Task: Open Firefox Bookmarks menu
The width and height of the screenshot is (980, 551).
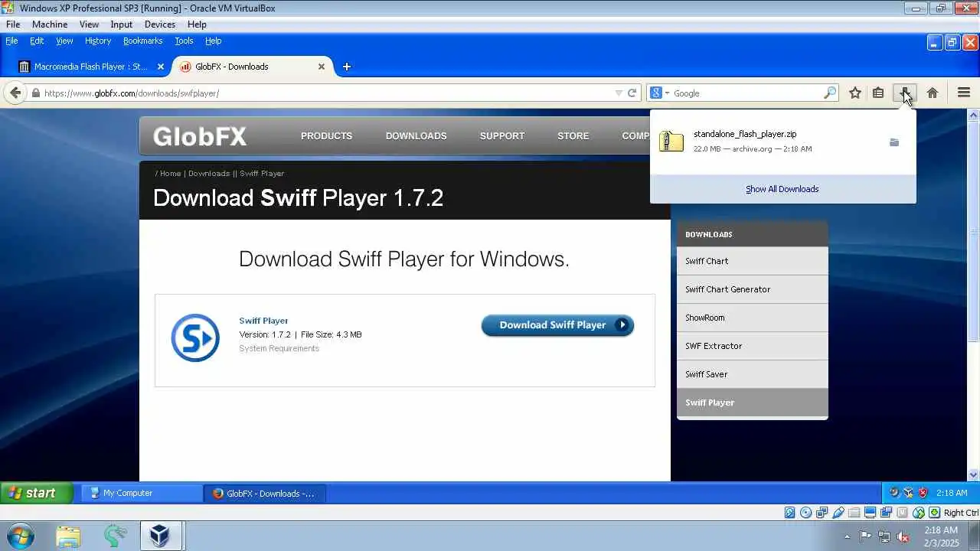Action: (143, 41)
